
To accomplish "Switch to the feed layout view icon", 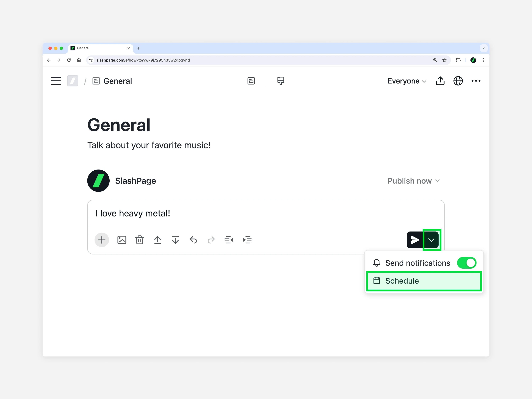I will tap(251, 81).
